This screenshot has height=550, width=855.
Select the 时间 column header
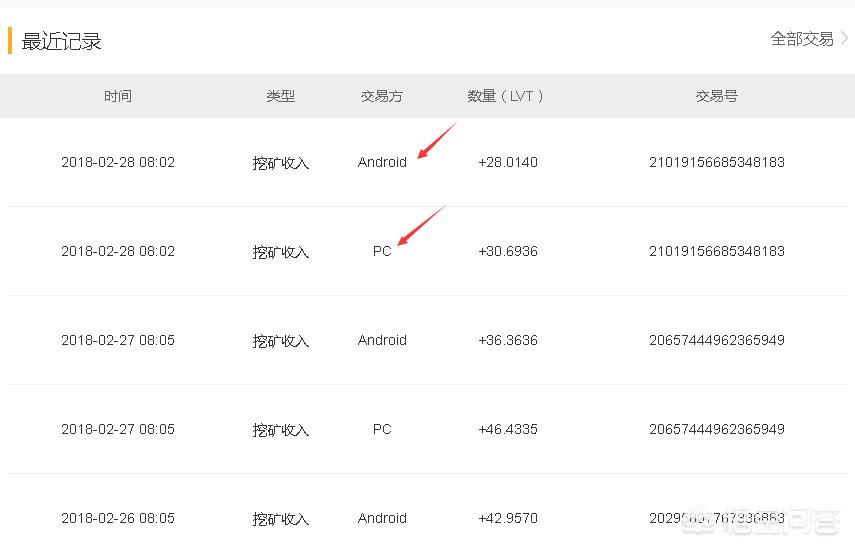click(x=118, y=96)
